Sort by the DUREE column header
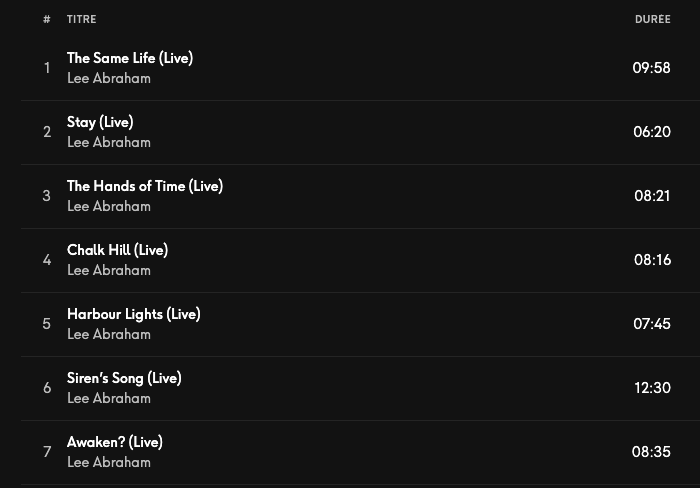 (x=652, y=19)
